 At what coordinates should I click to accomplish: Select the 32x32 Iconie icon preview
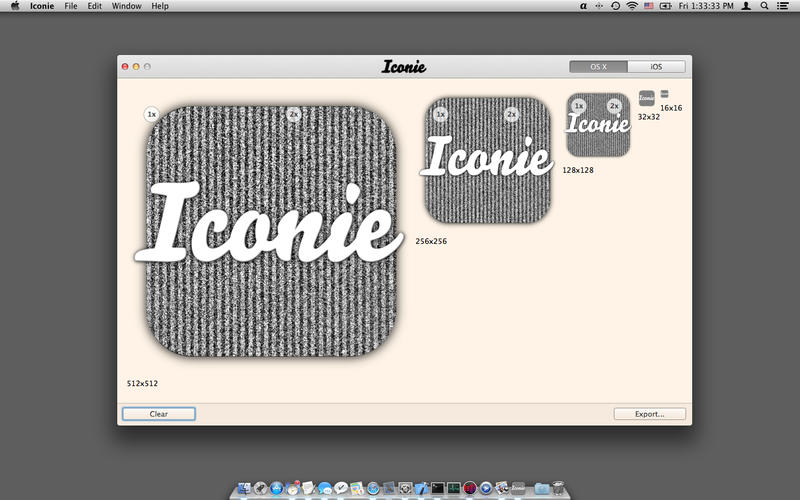pyautogui.click(x=646, y=98)
